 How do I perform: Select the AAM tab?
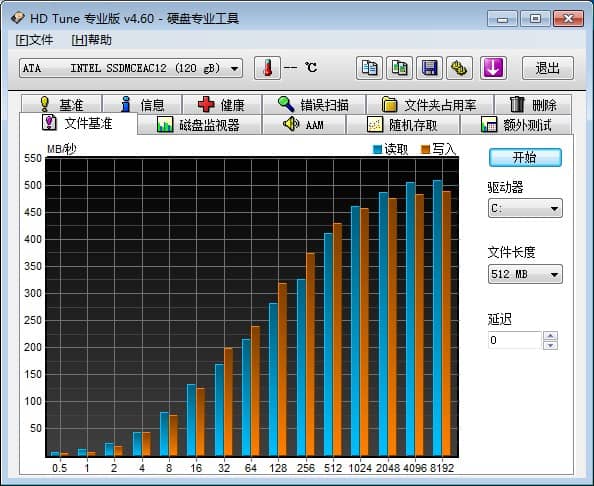click(x=304, y=125)
